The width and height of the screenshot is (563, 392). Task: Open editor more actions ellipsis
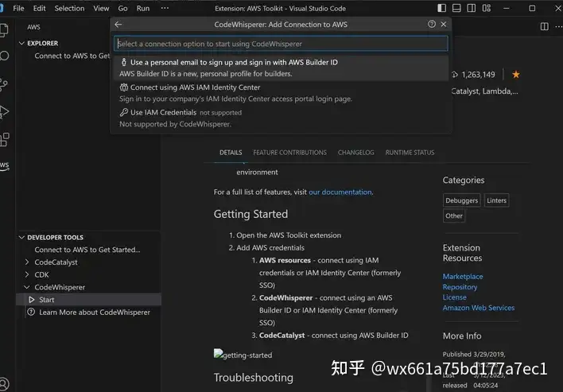559,26
